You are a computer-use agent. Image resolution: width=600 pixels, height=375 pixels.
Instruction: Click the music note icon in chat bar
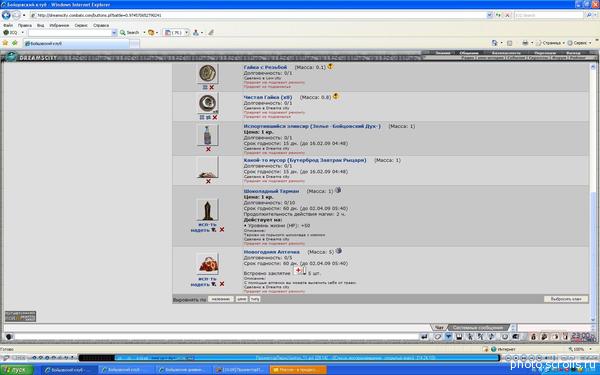492,337
